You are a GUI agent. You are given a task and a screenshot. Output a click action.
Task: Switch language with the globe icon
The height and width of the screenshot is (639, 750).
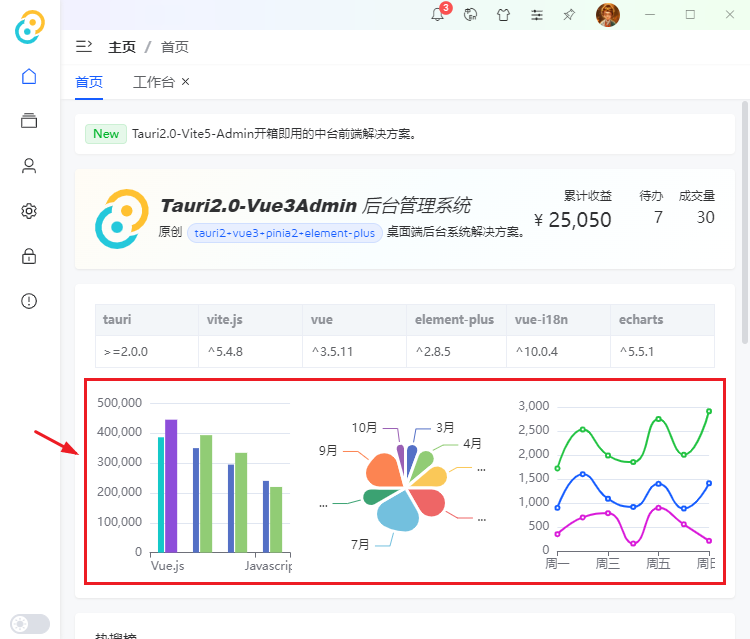[471, 15]
